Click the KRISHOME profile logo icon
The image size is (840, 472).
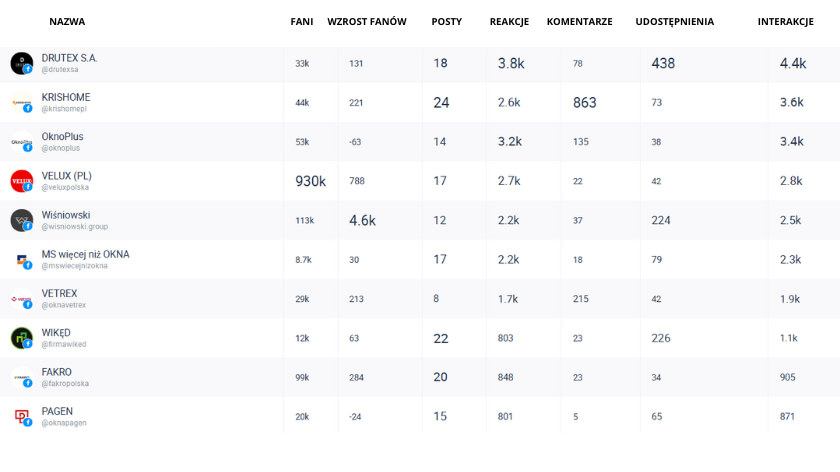click(21, 102)
